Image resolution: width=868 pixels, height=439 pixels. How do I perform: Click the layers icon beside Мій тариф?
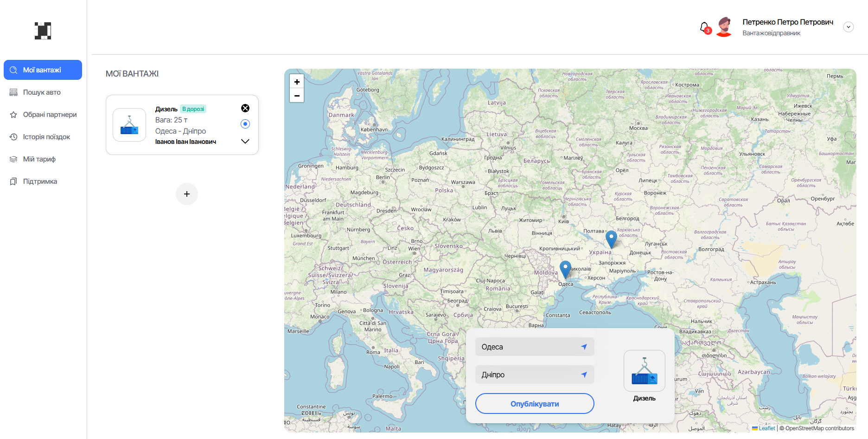coord(13,159)
